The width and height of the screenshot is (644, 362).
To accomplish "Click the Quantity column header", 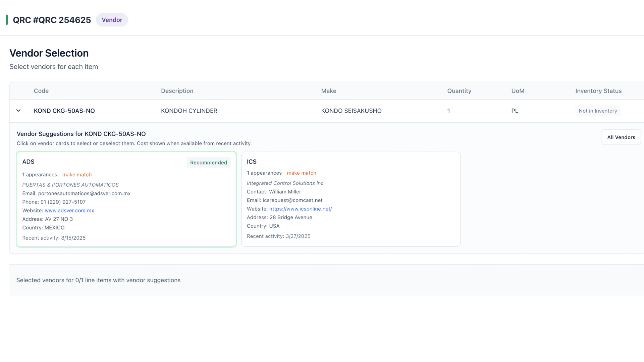I will (459, 91).
